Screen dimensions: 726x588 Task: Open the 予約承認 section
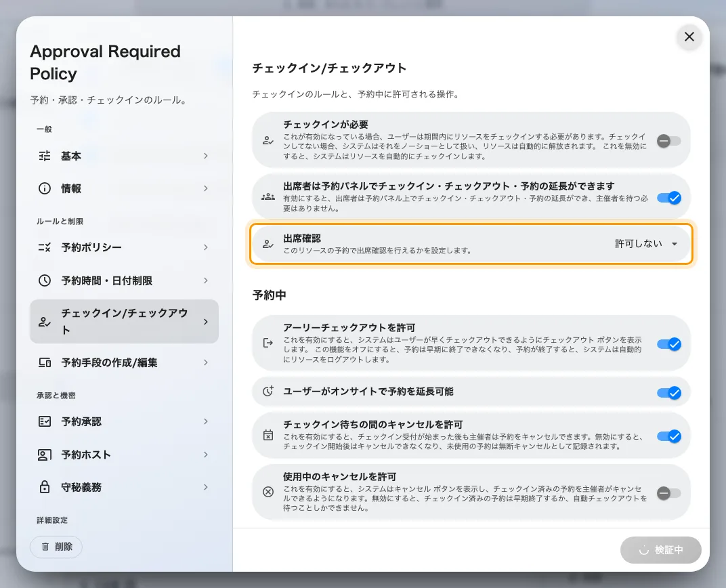(124, 421)
